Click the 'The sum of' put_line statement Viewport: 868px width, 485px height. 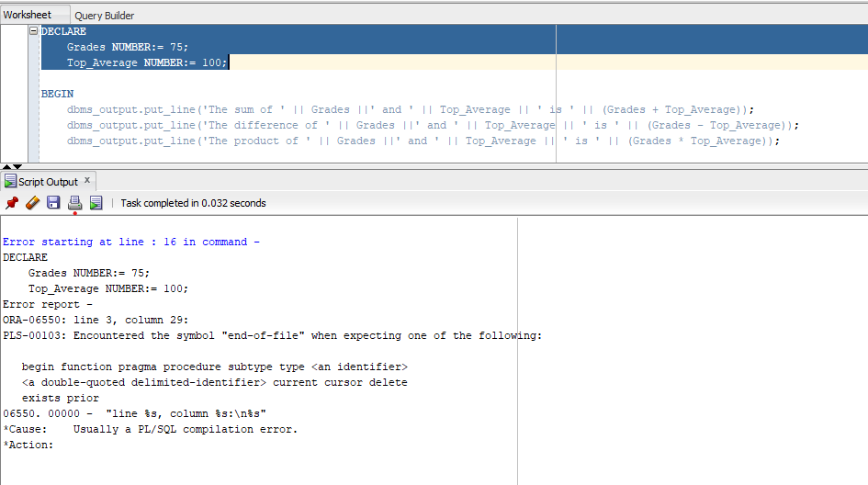tap(411, 109)
